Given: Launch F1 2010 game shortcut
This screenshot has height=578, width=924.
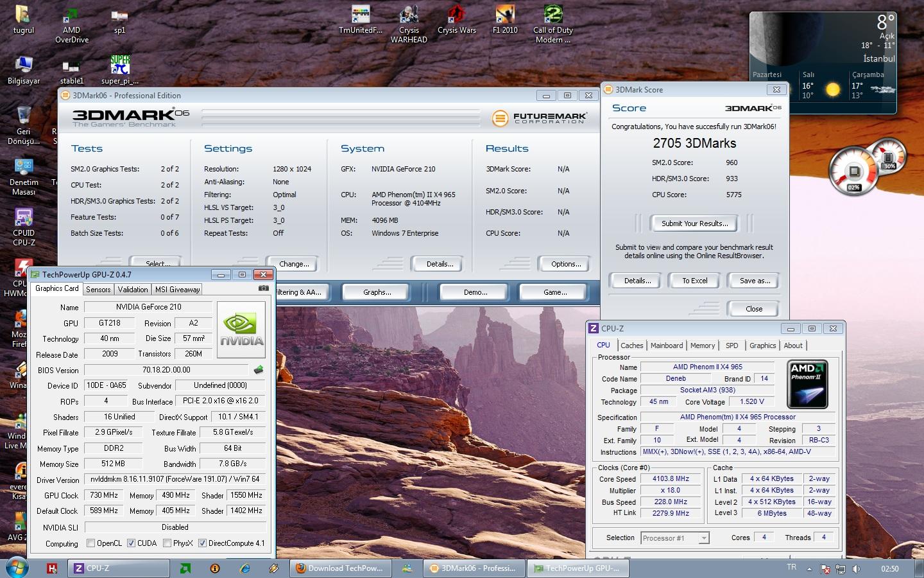Looking at the screenshot, I should [x=505, y=19].
